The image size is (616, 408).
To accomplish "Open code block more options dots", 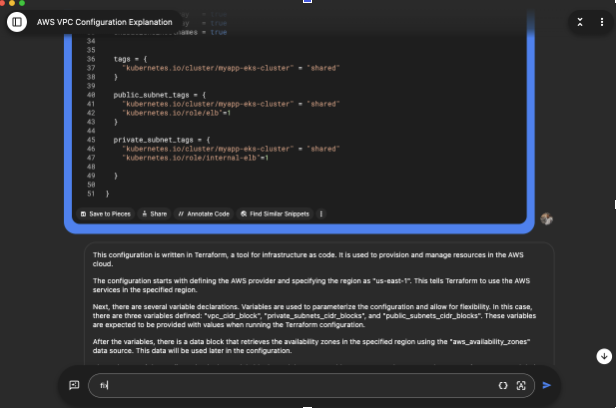I will 321,213.
